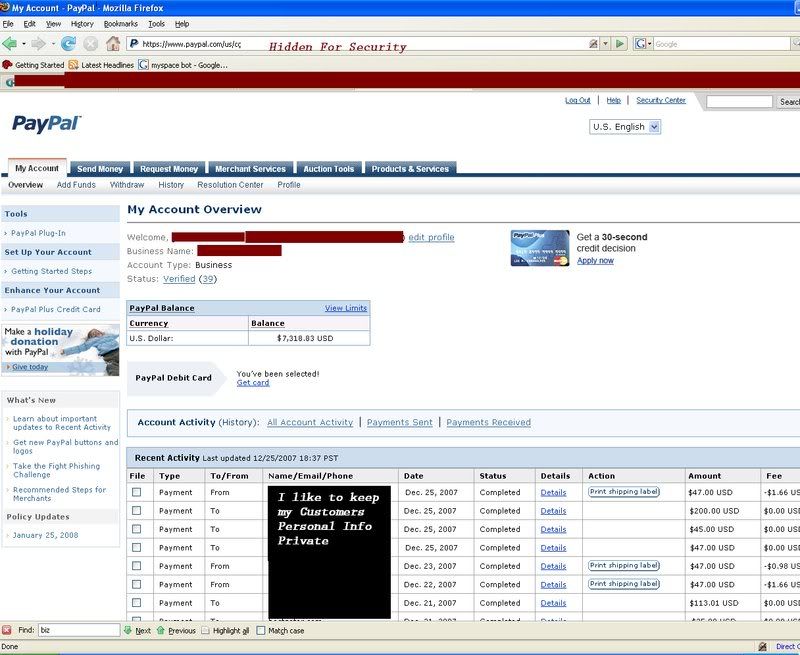800x655 pixels.
Task: Open the U.S. English language dropdown
Action: pos(625,127)
